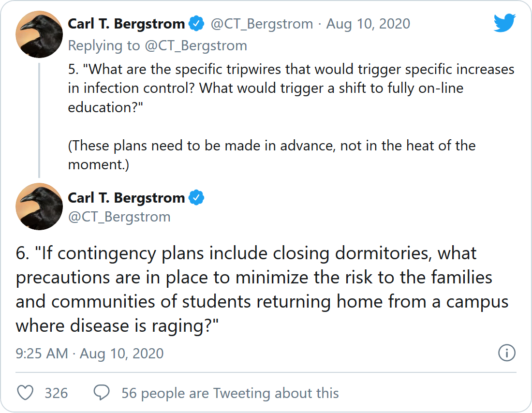Viewport: 532px width, 413px height.
Task: Click @CT_Bergstrom handle beside the top date
Action: [262, 24]
